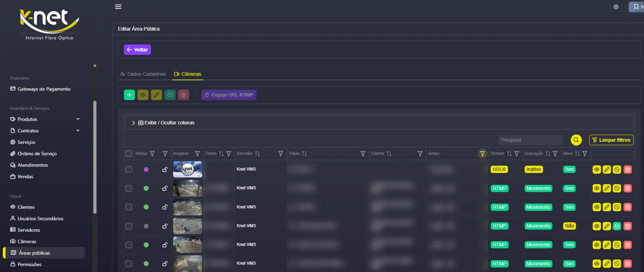This screenshot has height=272, width=644.
Task: Click the sidebar vertical scrollbar
Action: [95, 157]
